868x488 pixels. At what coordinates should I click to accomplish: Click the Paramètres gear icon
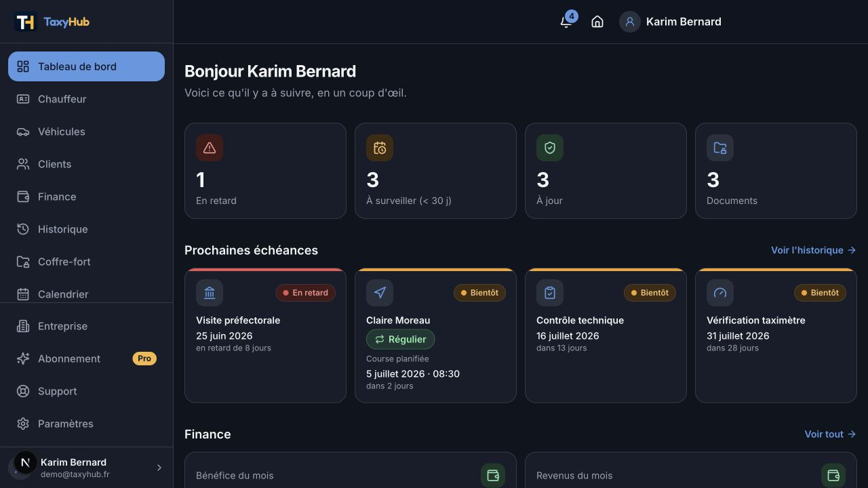pos(23,424)
